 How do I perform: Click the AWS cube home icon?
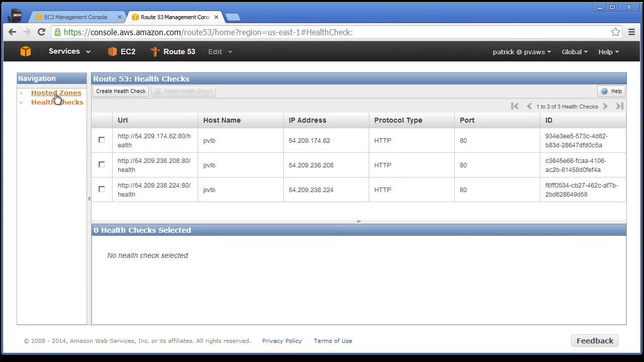(x=25, y=51)
